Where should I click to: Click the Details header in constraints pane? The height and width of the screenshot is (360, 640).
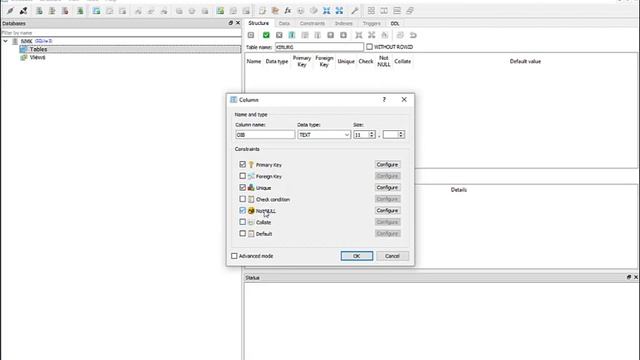(x=459, y=190)
